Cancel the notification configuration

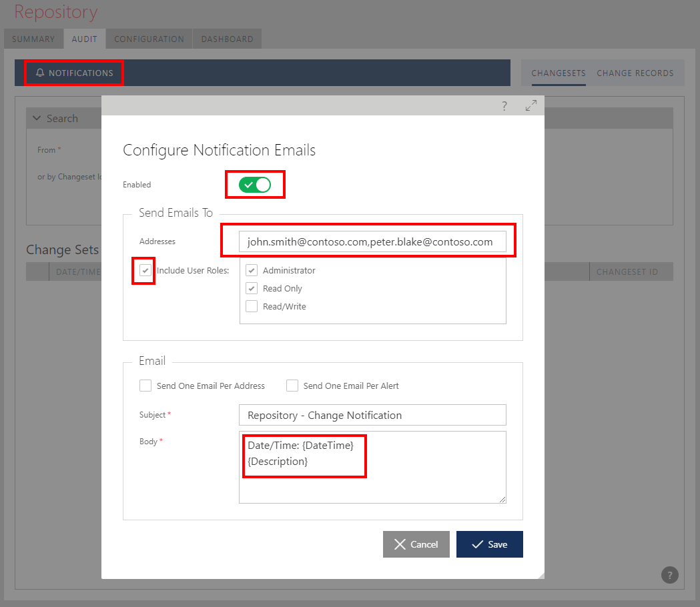tap(416, 544)
